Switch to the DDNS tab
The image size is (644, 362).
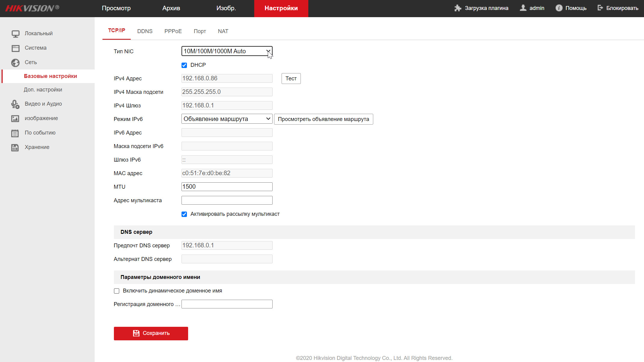click(145, 31)
